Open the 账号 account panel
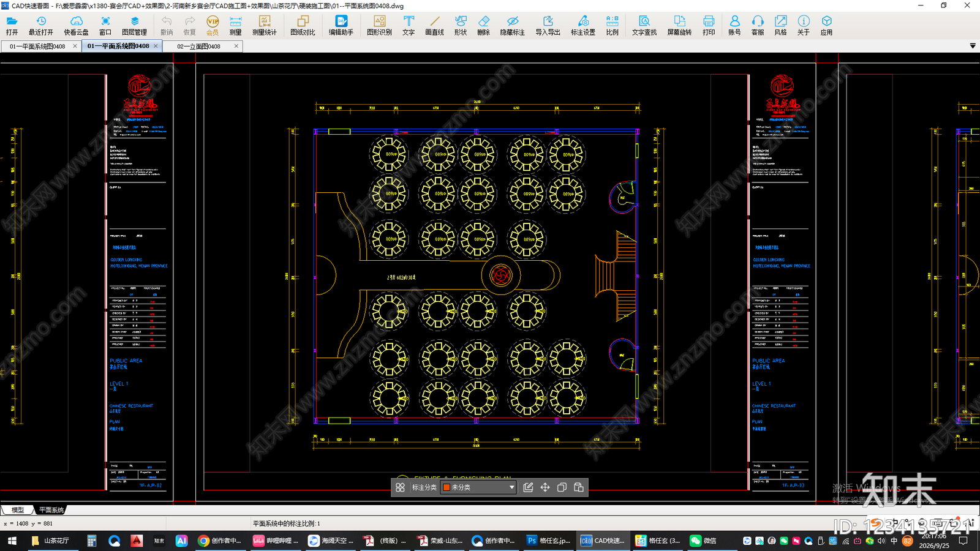The width and height of the screenshot is (980, 551). (734, 26)
